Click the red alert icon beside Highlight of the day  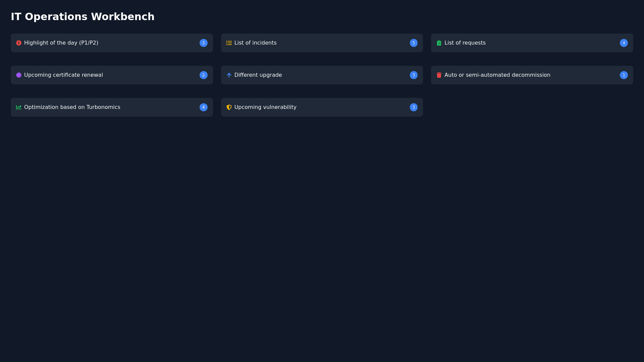tap(19, 43)
